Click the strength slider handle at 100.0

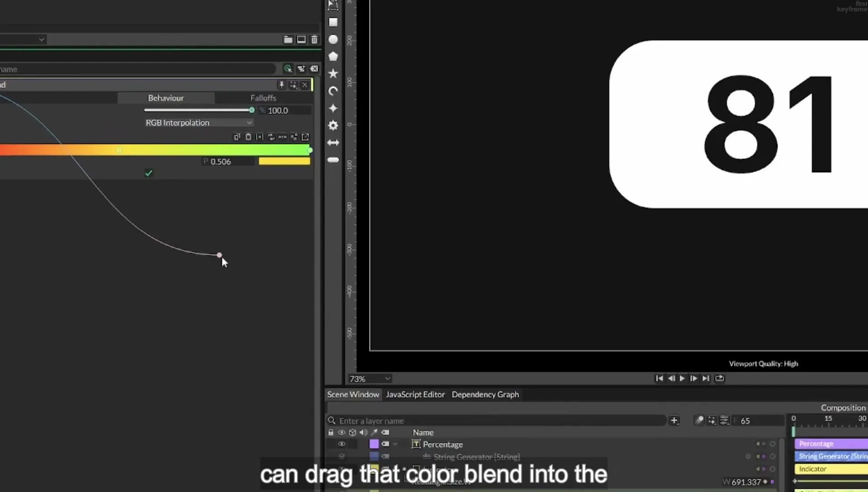coord(252,110)
